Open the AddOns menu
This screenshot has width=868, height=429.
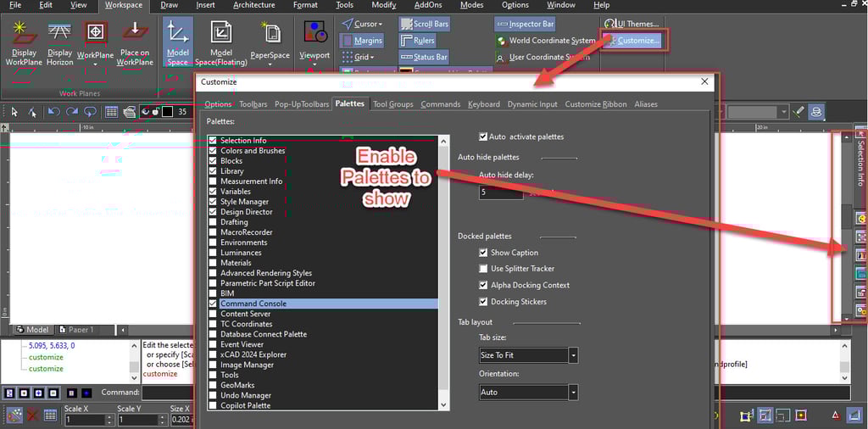coord(428,6)
